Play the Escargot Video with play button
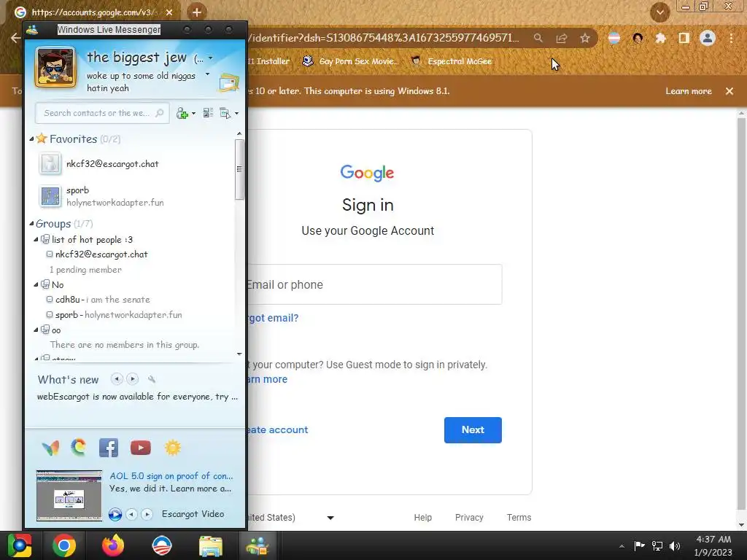Screen dimensions: 747x560 [115, 514]
